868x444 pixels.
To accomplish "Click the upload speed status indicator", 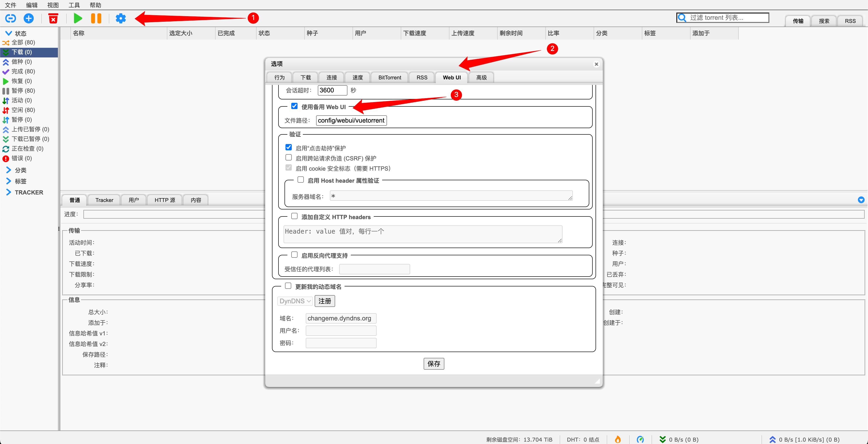I will tap(804, 440).
